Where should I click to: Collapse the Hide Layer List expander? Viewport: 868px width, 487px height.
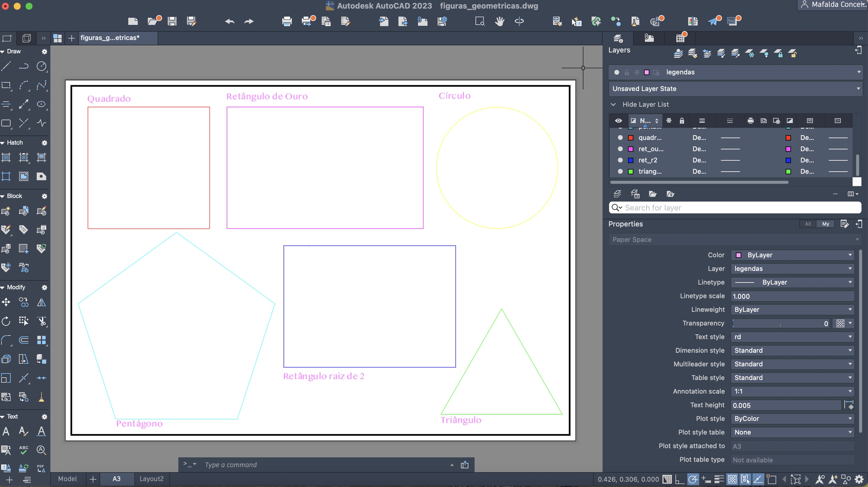[x=613, y=105]
